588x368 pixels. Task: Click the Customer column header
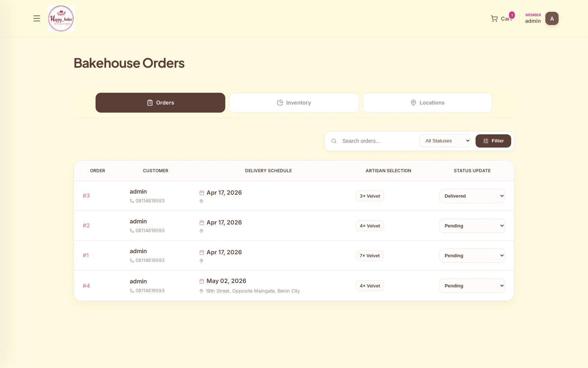point(155,171)
